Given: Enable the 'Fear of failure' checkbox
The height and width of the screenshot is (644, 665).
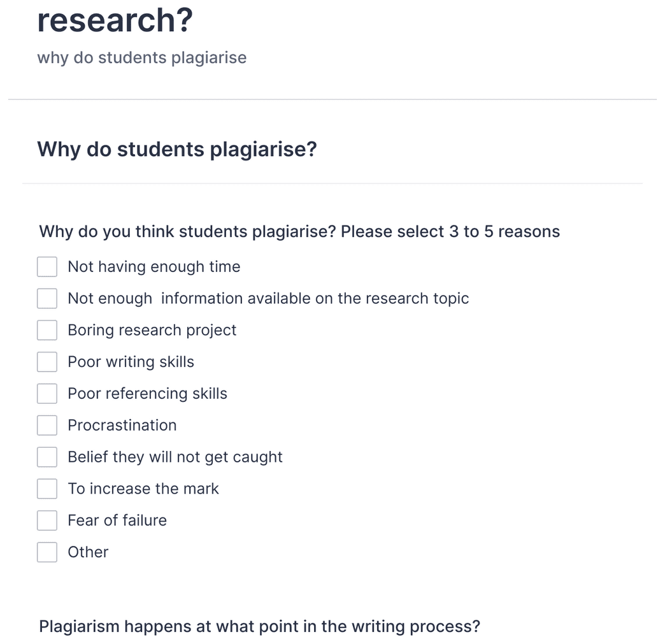Looking at the screenshot, I should 47,520.
